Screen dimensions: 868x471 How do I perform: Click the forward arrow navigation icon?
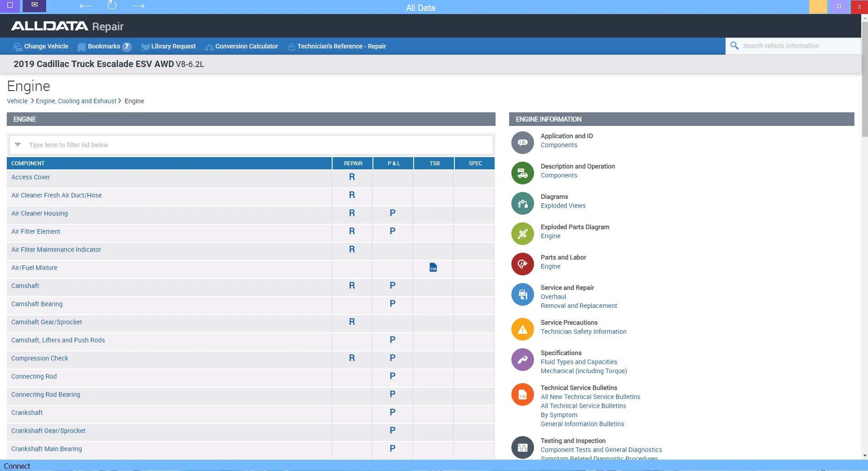138,6
